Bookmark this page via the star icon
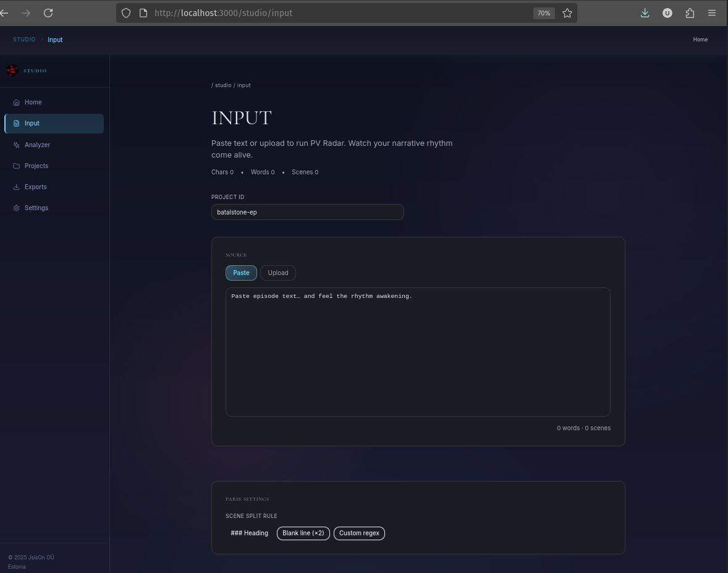Viewport: 728px width, 573px height. tap(567, 12)
